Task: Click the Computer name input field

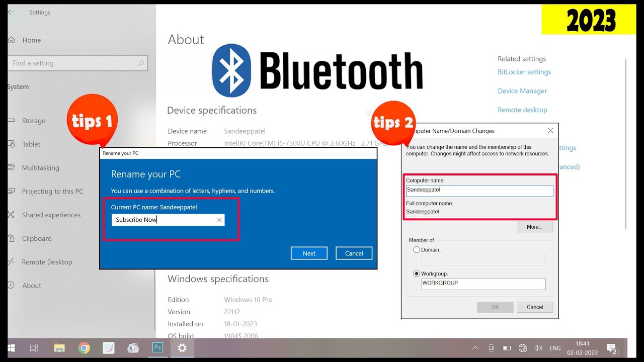Action: point(479,191)
